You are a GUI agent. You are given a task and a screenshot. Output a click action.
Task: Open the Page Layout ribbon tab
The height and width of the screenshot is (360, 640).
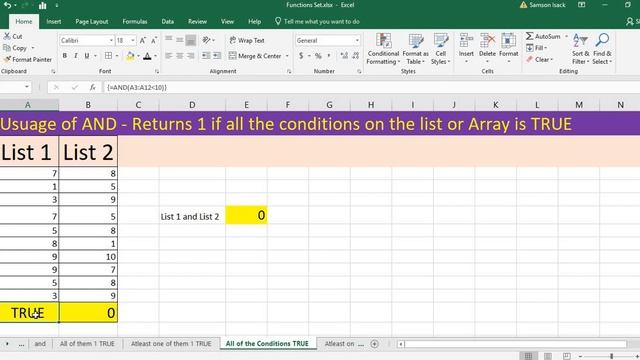pyautogui.click(x=92, y=22)
